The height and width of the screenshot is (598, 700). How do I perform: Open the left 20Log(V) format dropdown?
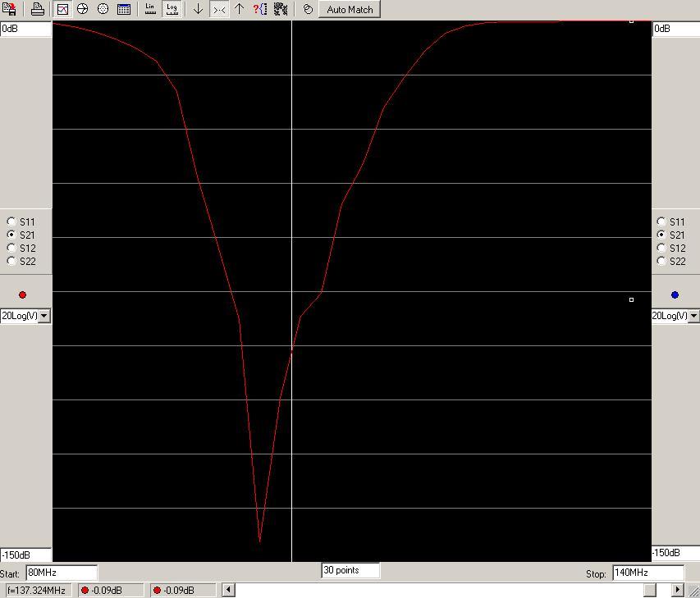[44, 316]
